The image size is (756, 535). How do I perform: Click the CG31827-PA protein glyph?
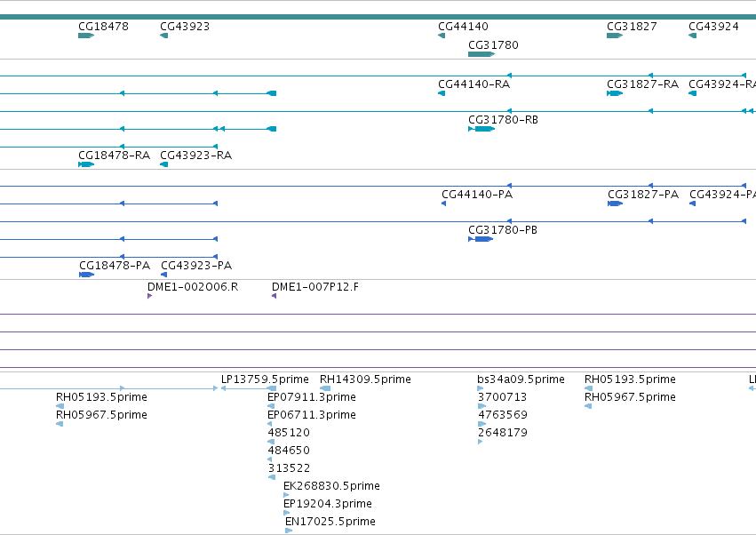tap(616, 204)
